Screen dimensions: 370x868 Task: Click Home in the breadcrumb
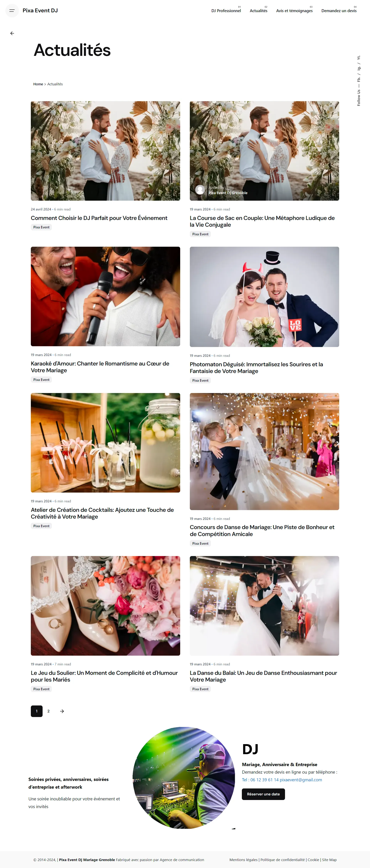click(38, 84)
